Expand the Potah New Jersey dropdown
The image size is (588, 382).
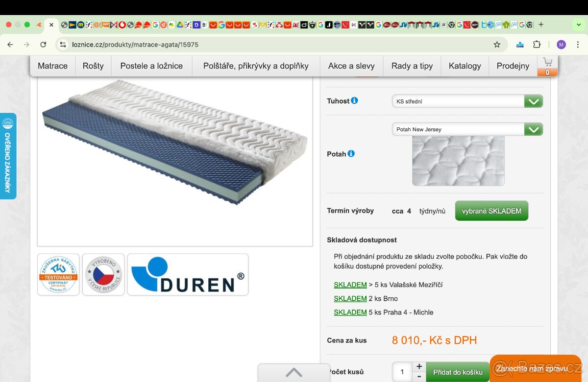[467, 129]
